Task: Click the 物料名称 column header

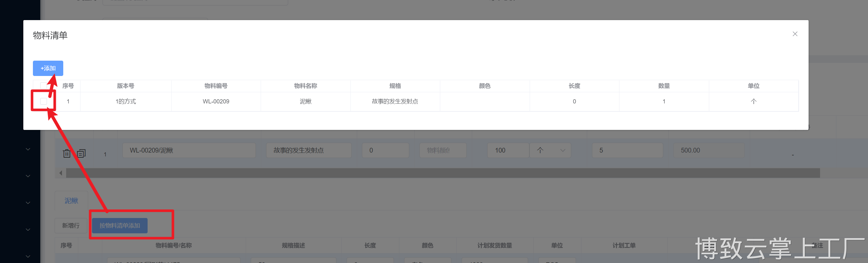Action: click(305, 86)
